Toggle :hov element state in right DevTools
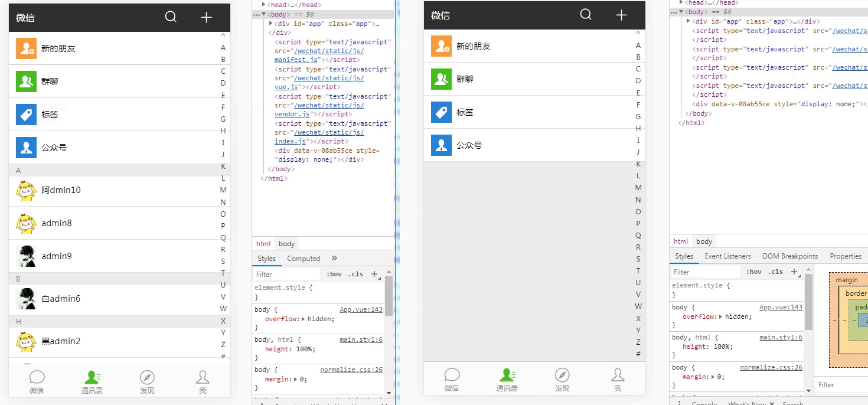 tap(754, 272)
